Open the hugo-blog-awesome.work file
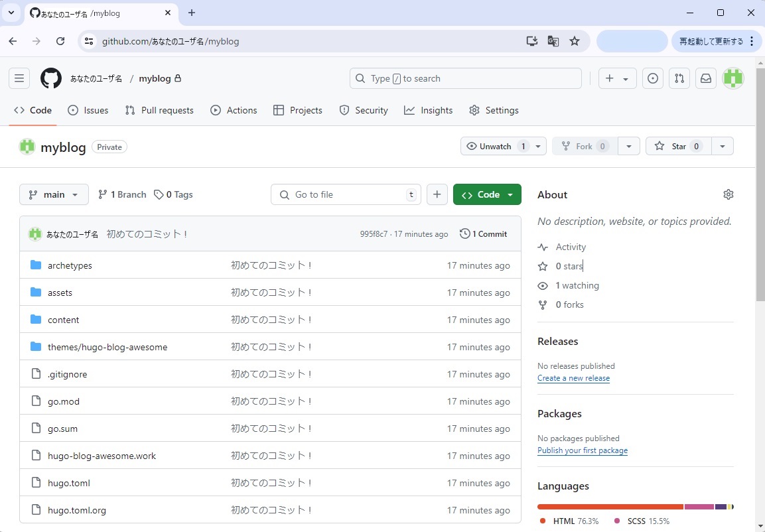Screen dimensions: 765x532 [102, 456]
